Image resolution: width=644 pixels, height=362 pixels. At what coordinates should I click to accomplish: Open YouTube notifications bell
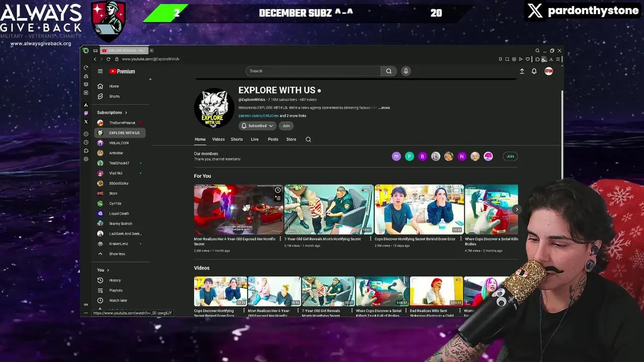[534, 71]
